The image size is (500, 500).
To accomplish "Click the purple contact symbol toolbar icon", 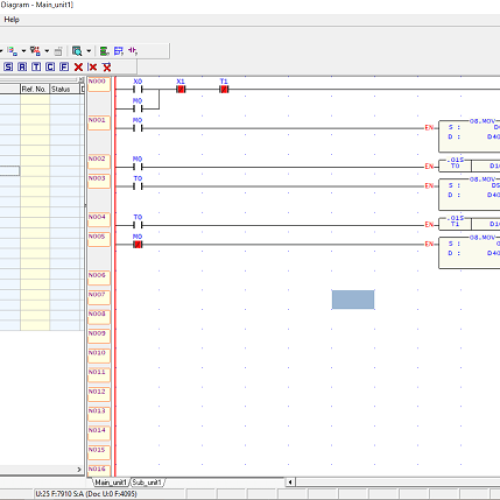I will tap(133, 51).
